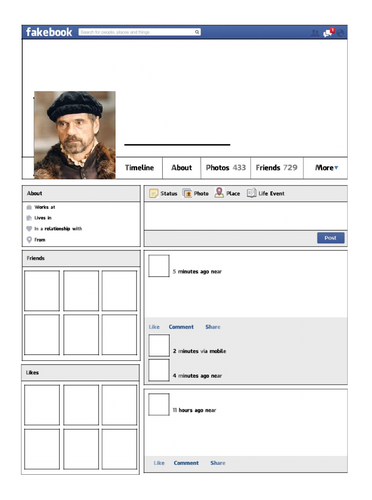Click Share on the 11 hours ago post
Viewport: 372px width, 500px height.
pos(218,463)
